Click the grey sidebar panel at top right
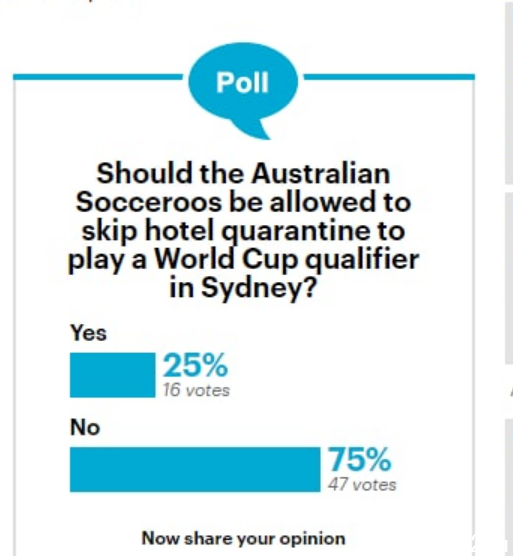This screenshot has height=556, width=513. coord(509,93)
